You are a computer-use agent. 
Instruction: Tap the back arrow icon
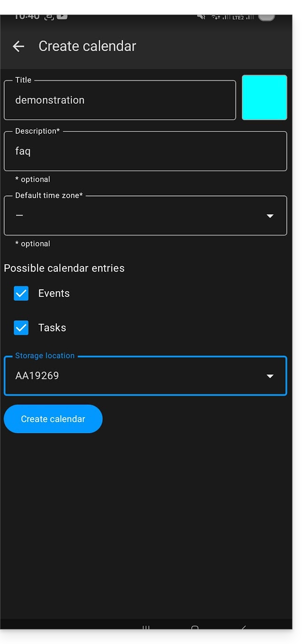(x=18, y=46)
